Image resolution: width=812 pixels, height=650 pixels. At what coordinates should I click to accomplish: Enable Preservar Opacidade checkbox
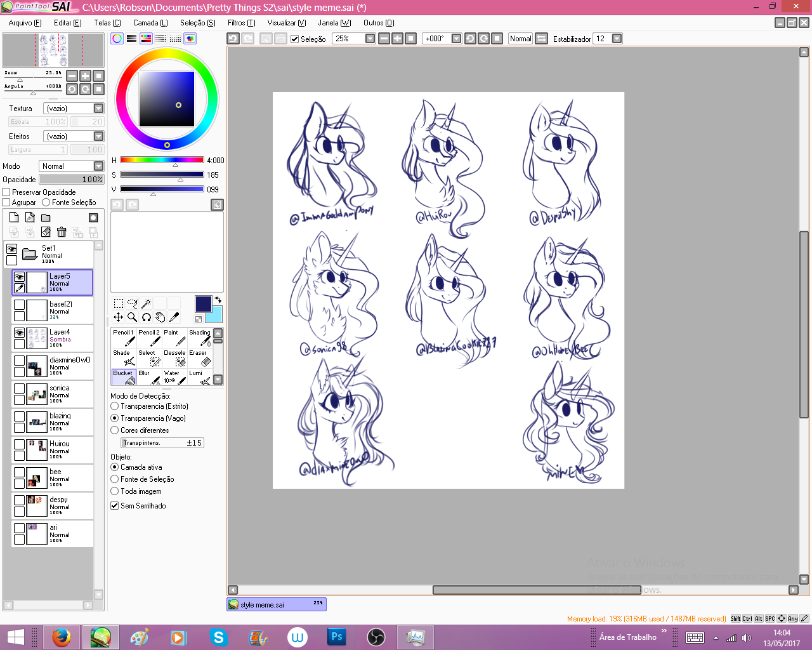6,192
